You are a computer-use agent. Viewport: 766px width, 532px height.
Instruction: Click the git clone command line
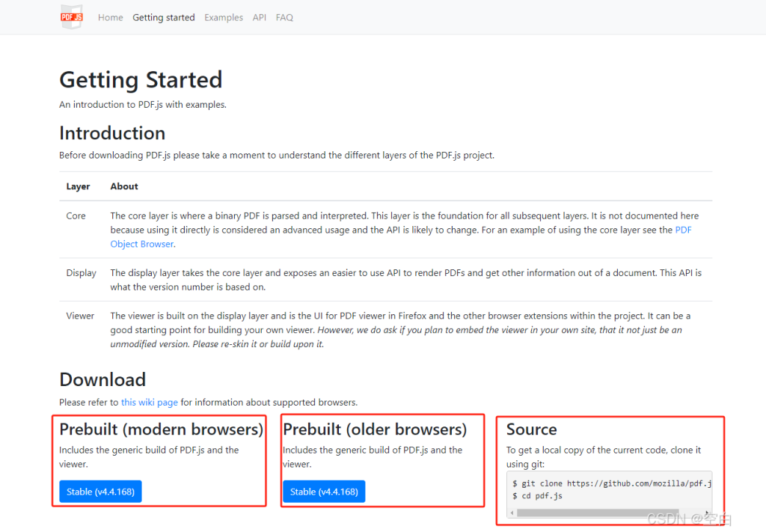click(611, 484)
